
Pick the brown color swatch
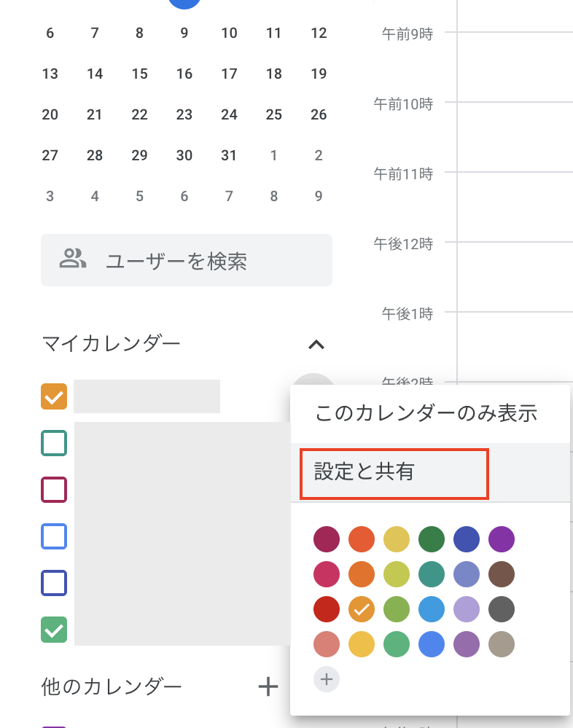tap(502, 574)
